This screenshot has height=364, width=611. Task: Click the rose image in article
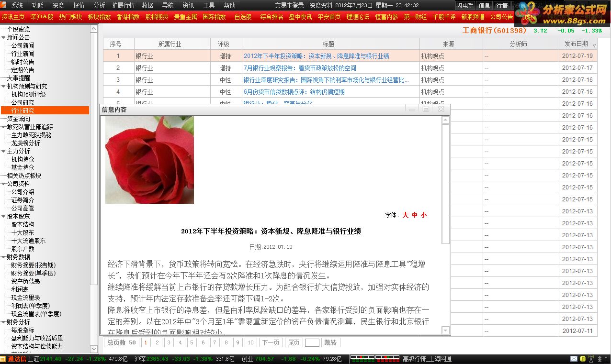tap(149, 160)
